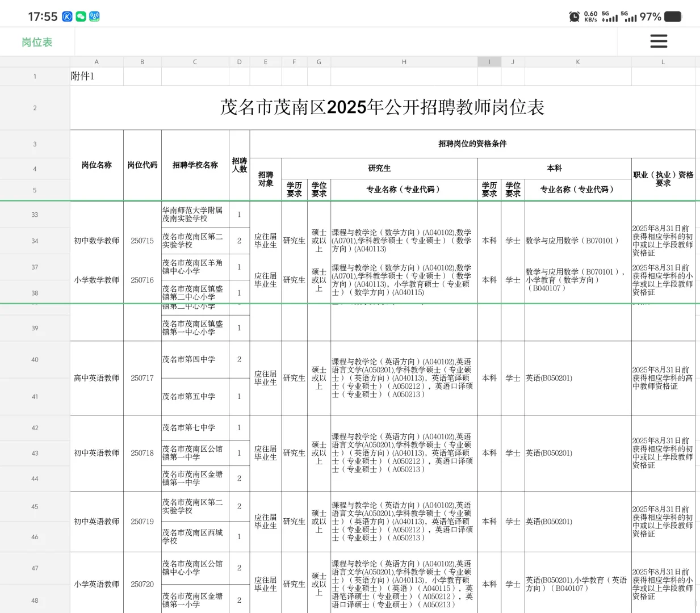This screenshot has height=613, width=700.
Task: Tap the battery indicator icon
Action: coord(673,16)
